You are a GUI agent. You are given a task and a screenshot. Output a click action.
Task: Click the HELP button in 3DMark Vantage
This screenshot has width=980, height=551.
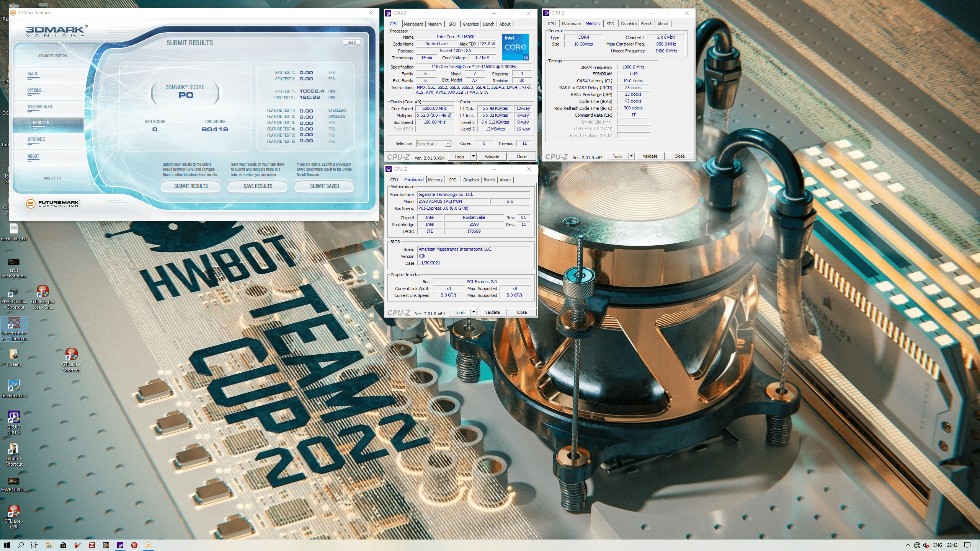click(x=351, y=43)
